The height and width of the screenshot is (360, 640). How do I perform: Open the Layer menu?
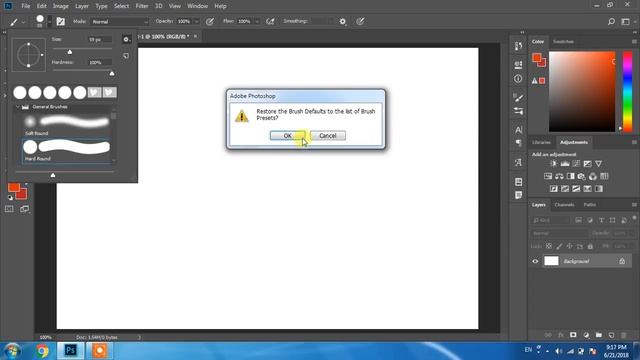coord(82,6)
